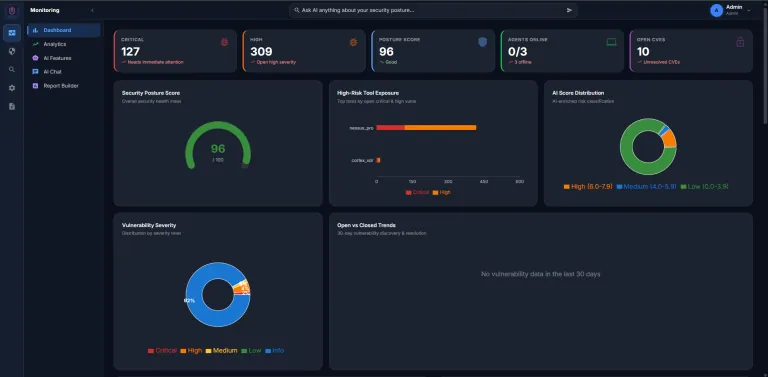Image resolution: width=768 pixels, height=377 pixels.
Task: Open AI Chat from the sidebar
Action: click(x=52, y=71)
